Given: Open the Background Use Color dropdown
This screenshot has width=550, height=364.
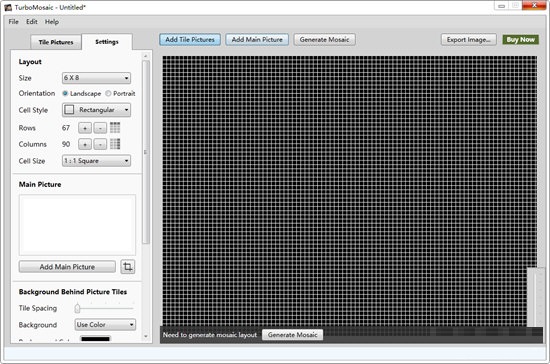Looking at the screenshot, I should click(105, 325).
